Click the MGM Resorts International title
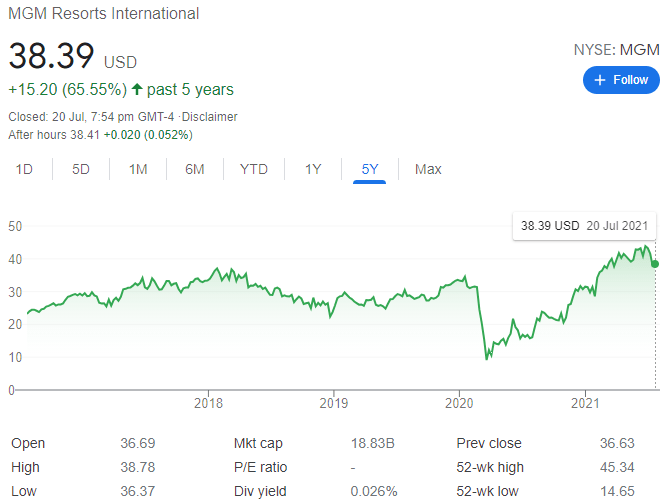664x504 pixels. (x=104, y=14)
